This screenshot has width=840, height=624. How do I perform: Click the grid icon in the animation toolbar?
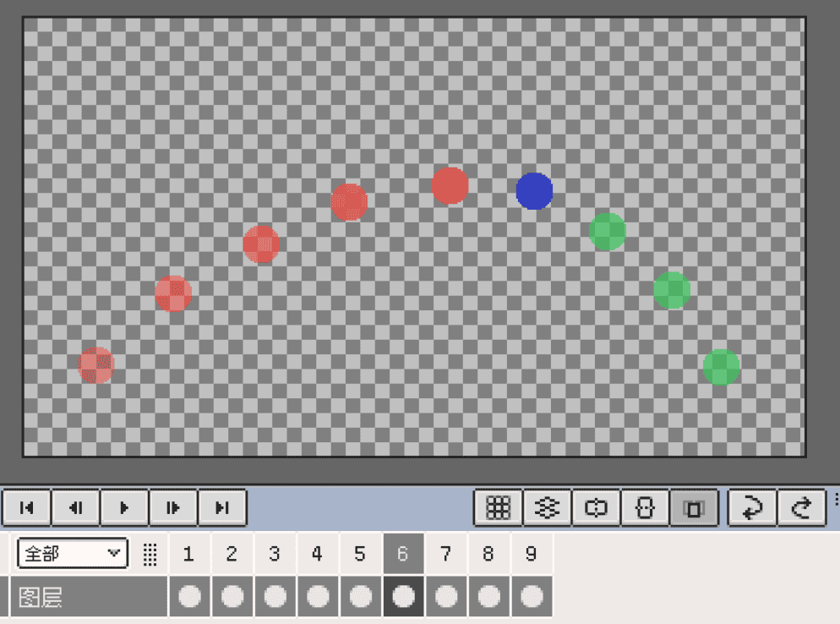[x=499, y=507]
